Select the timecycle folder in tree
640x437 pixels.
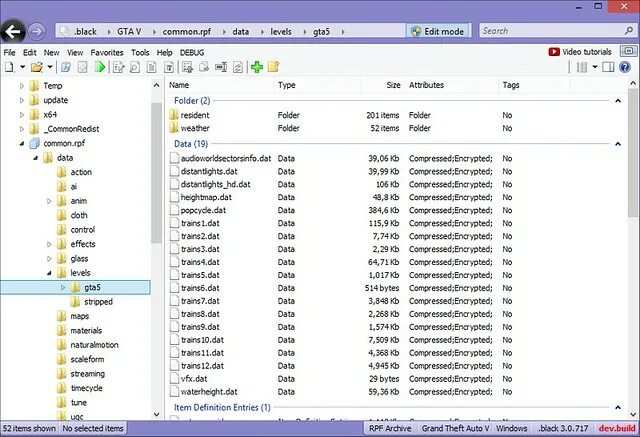(x=86, y=388)
